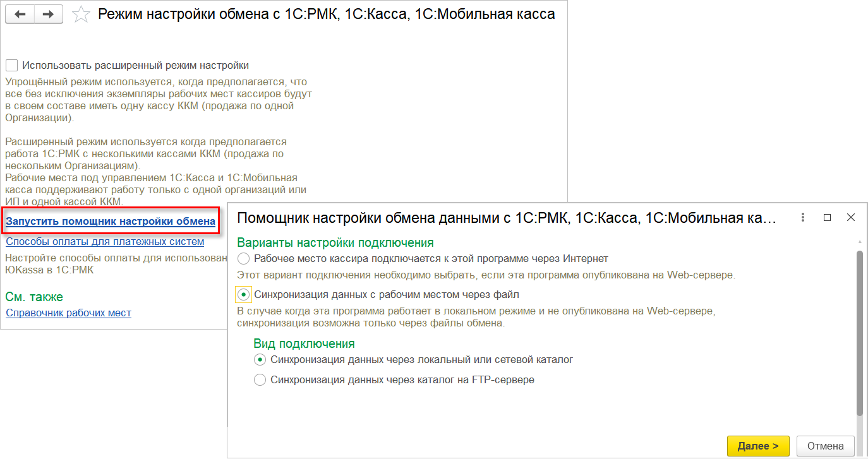Viewport: 868px width, 459px height.
Task: Click text 'Рабочие места под управлением 1С:Касса…'
Action: pyautogui.click(x=156, y=189)
